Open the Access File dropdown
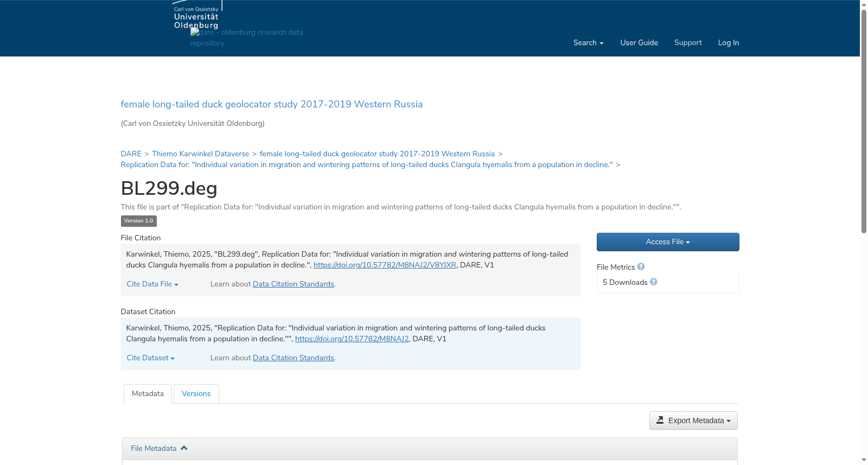The image size is (868, 465). (668, 242)
